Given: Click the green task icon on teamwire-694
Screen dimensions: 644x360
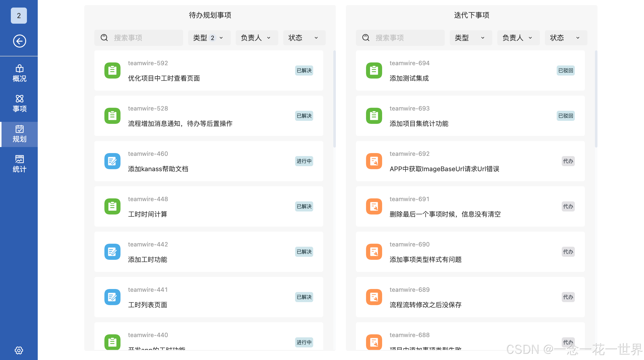Looking at the screenshot, I should point(374,70).
